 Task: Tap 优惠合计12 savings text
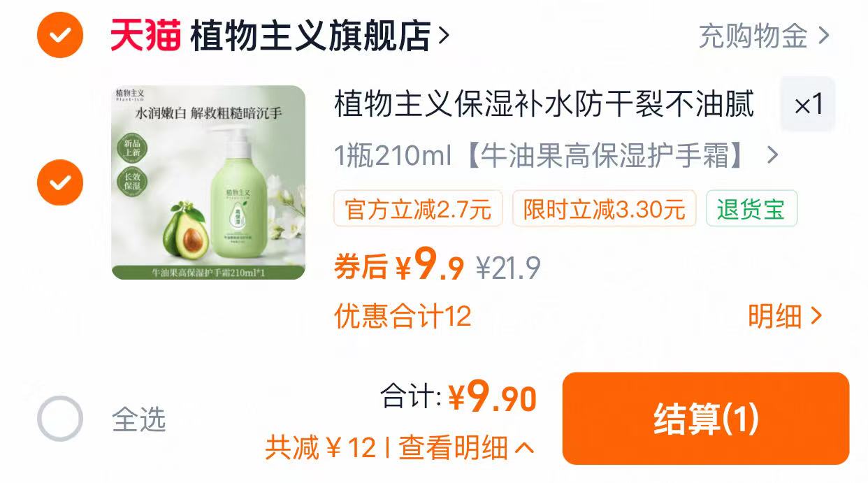click(x=403, y=317)
